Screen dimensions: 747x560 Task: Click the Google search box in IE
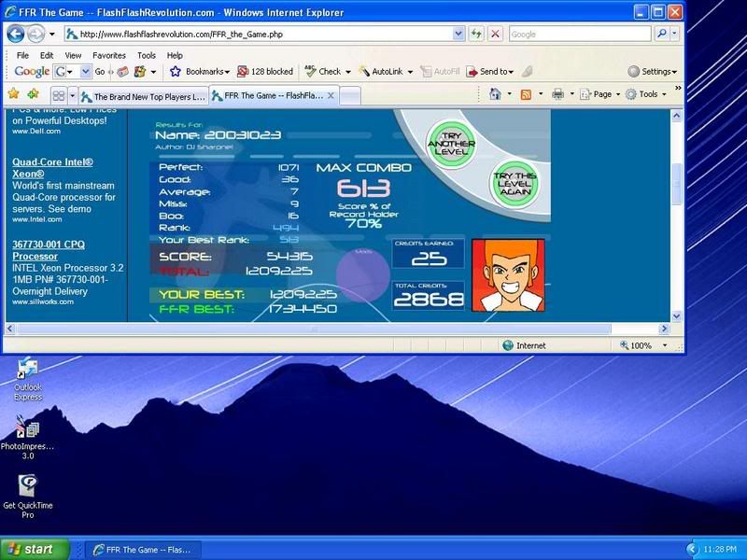click(x=579, y=34)
